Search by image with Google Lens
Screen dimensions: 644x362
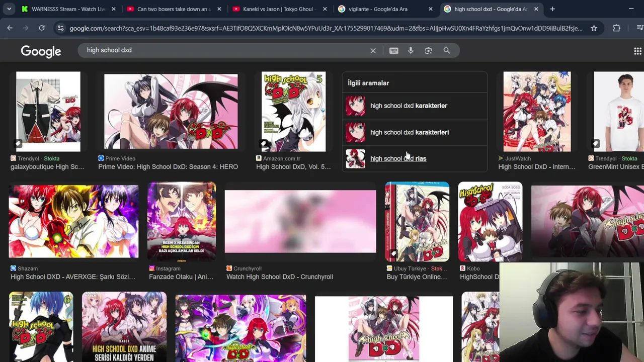point(428,51)
